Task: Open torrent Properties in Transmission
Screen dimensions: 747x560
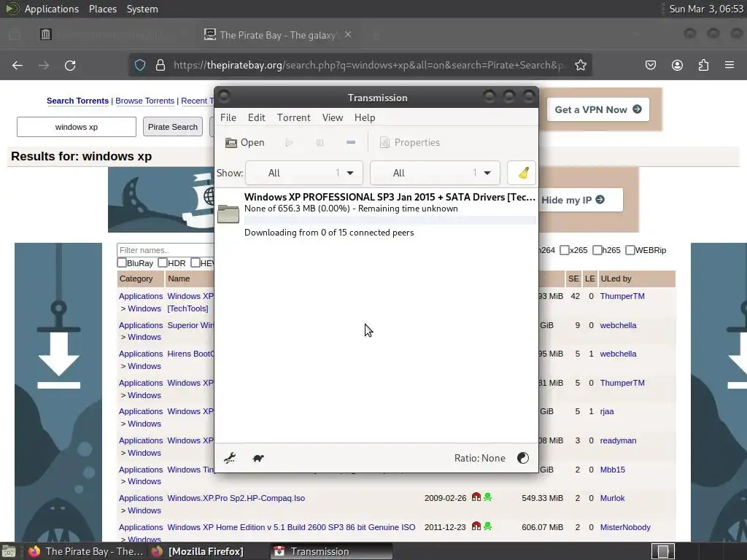Action: 410,142
